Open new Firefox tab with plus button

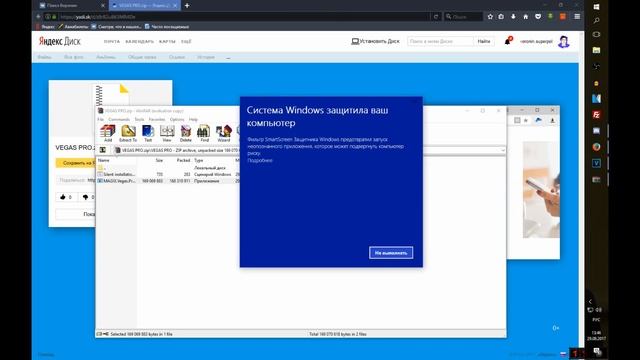pyautogui.click(x=187, y=6)
